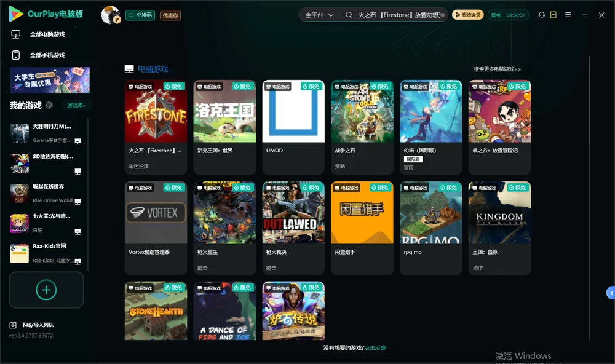The height and width of the screenshot is (364, 615).
Task: Click the 优惠券 coupon button
Action: tap(170, 15)
